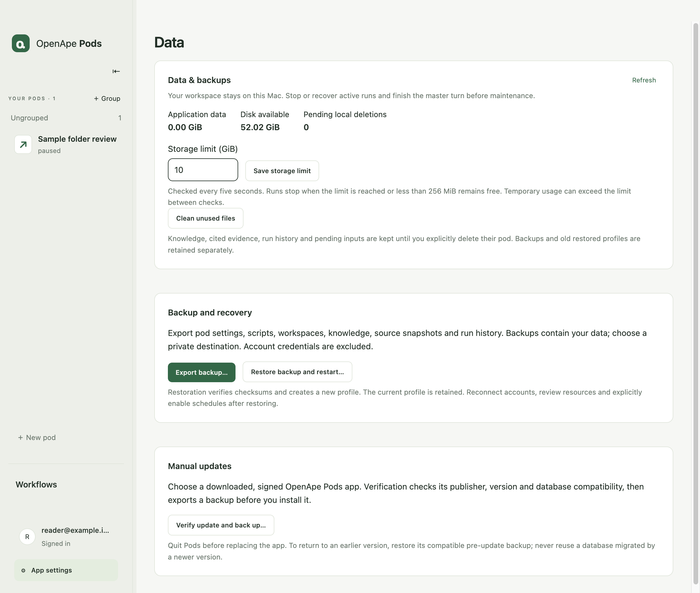Viewport: 700px width, 593px height.
Task: Click the reader@example account entry
Action: coord(66,537)
